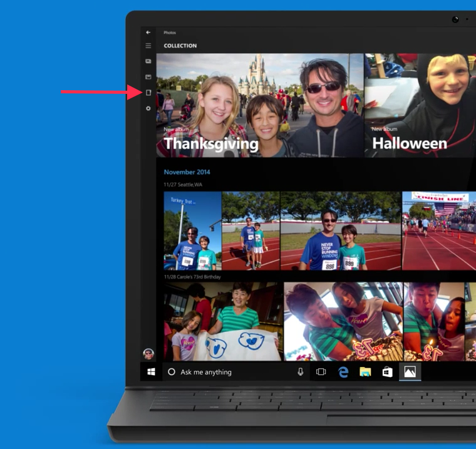Image resolution: width=476 pixels, height=449 pixels.
Task: Click the November 2014 date header
Action: (x=187, y=172)
